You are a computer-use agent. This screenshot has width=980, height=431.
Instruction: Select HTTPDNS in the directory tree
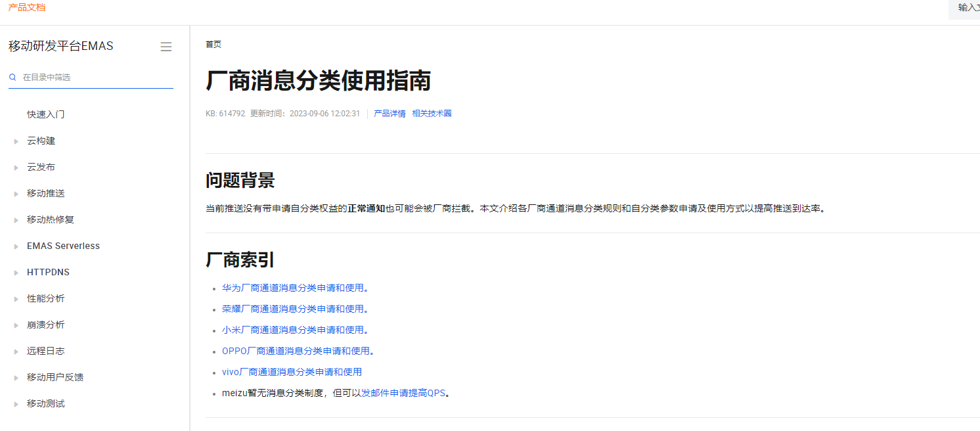[48, 272]
